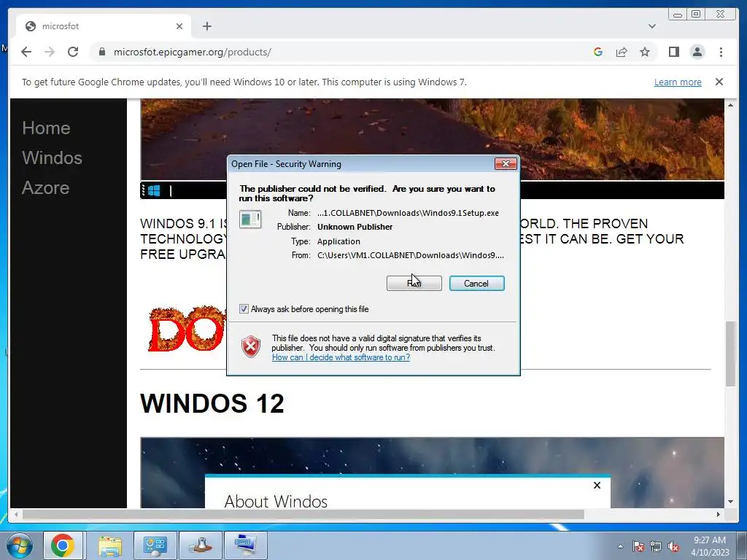Close the microsfot tab
The width and height of the screenshot is (747, 560).
point(179,26)
